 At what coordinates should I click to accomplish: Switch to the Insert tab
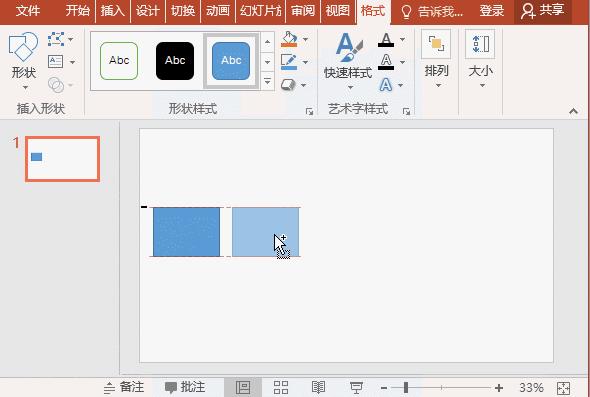pos(113,11)
